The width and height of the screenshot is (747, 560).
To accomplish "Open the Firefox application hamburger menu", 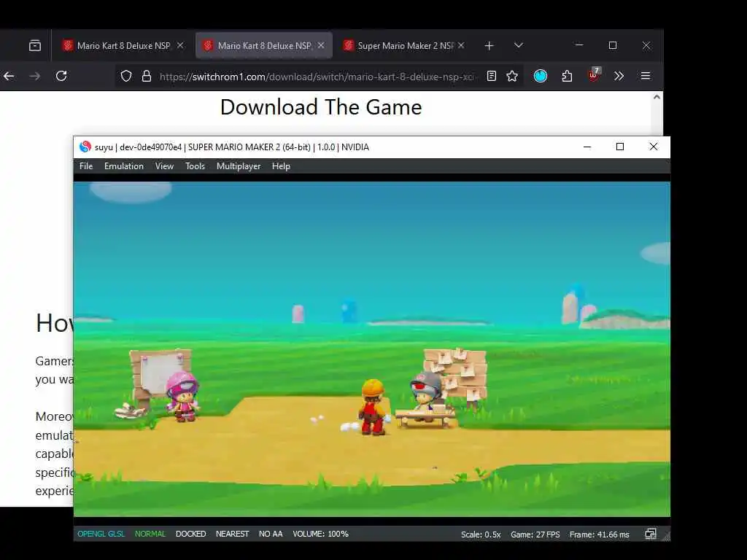I will (x=646, y=76).
